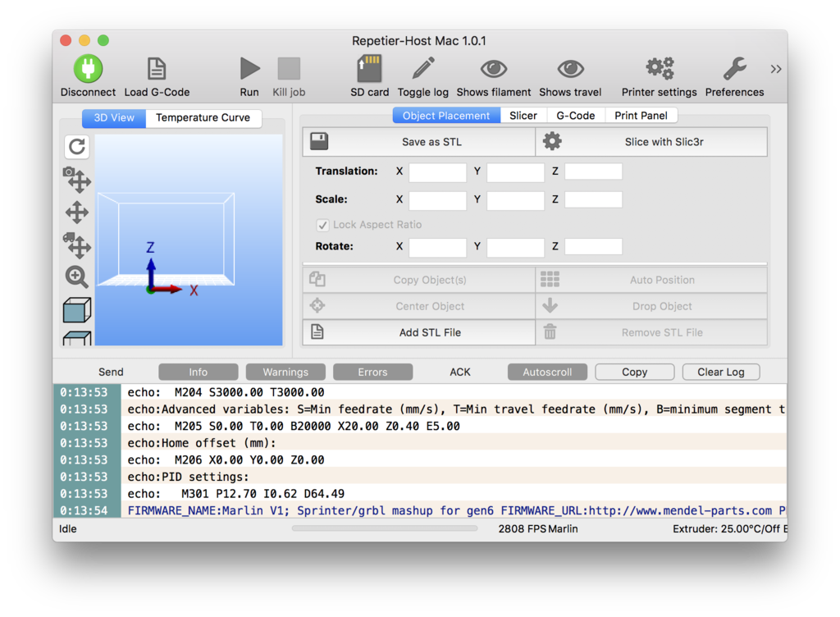The image size is (840, 617).
Task: Click the Rotate Y field
Action: [x=515, y=247]
